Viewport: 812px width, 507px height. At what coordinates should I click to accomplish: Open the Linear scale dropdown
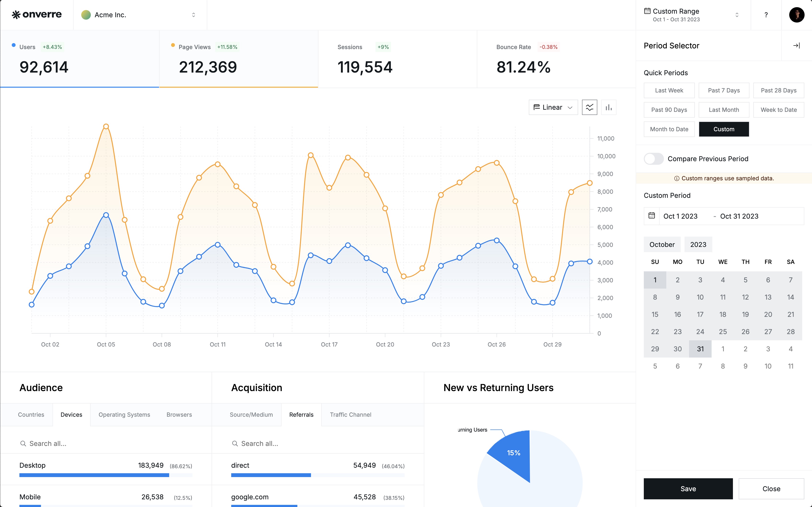tap(553, 107)
